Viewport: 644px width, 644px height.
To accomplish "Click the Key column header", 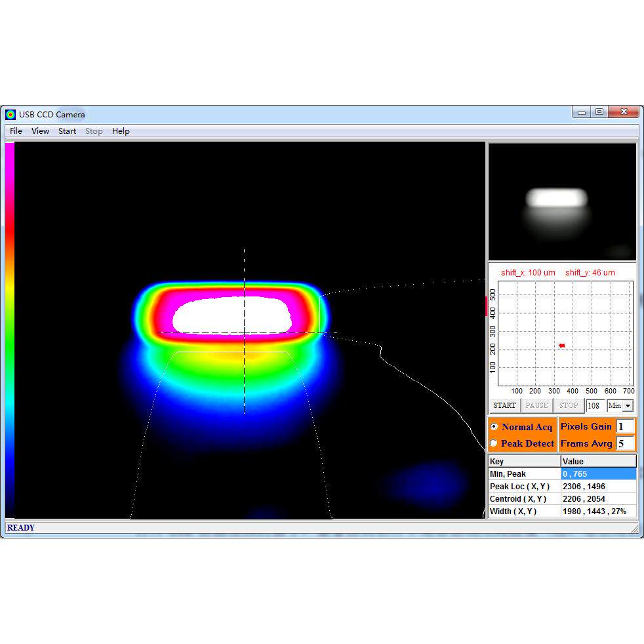I will 524,461.
